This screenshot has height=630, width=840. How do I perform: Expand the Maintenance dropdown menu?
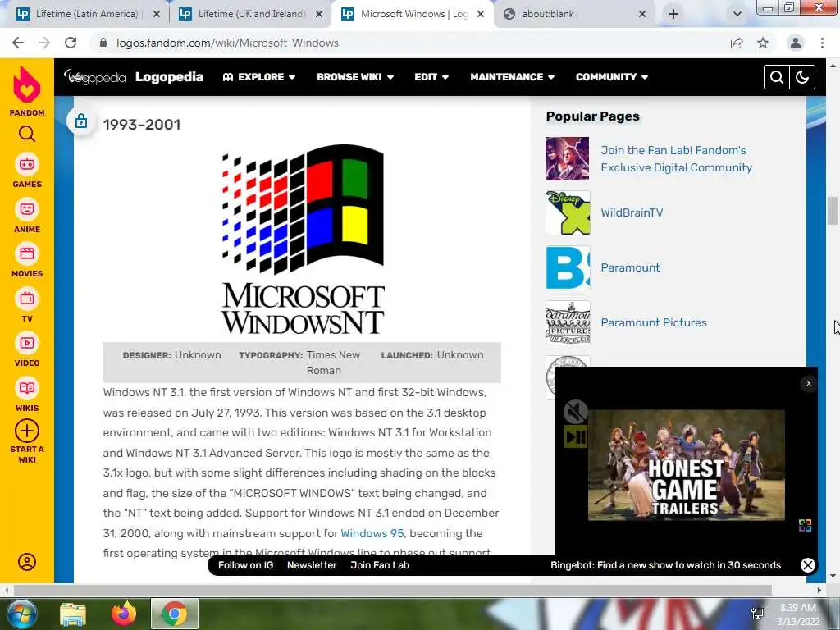click(512, 77)
